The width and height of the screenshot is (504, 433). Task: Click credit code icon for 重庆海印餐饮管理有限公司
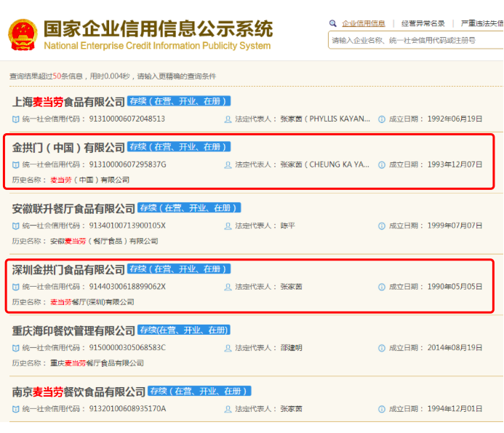pos(15,348)
